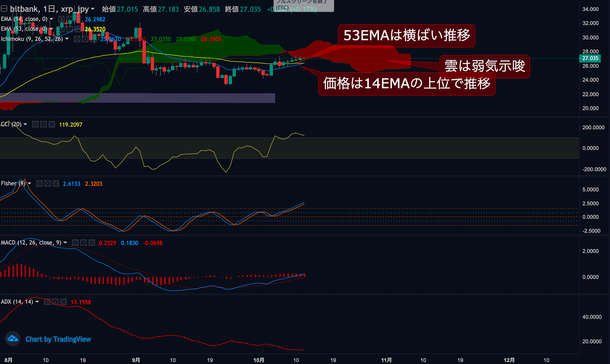Remove the CCI indicator
Viewport: 610px width, 364px height.
pyautogui.click(x=52, y=125)
